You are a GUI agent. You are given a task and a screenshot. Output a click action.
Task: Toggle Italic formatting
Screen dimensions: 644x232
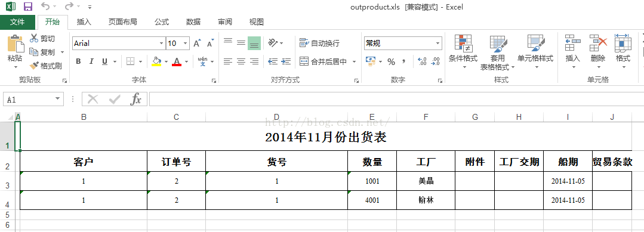(91, 61)
